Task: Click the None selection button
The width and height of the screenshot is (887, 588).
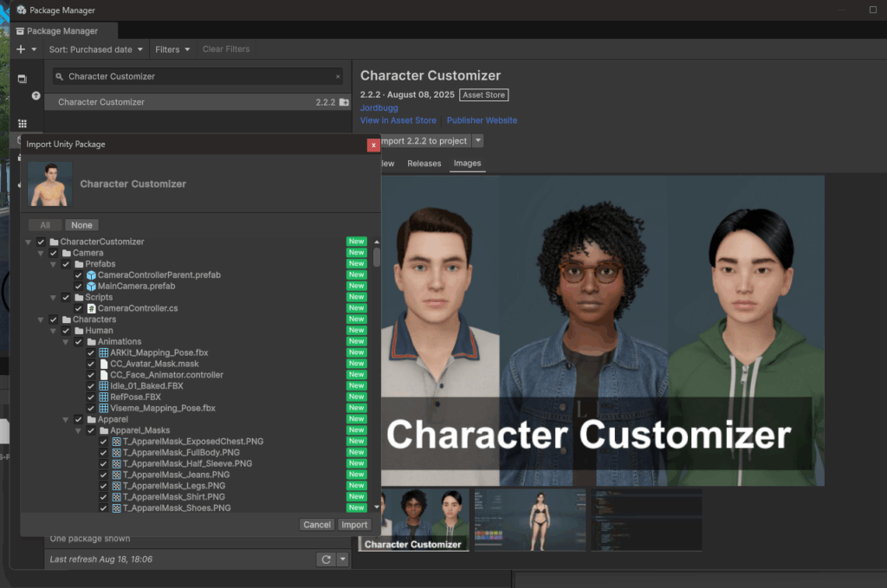Action: pyautogui.click(x=81, y=225)
